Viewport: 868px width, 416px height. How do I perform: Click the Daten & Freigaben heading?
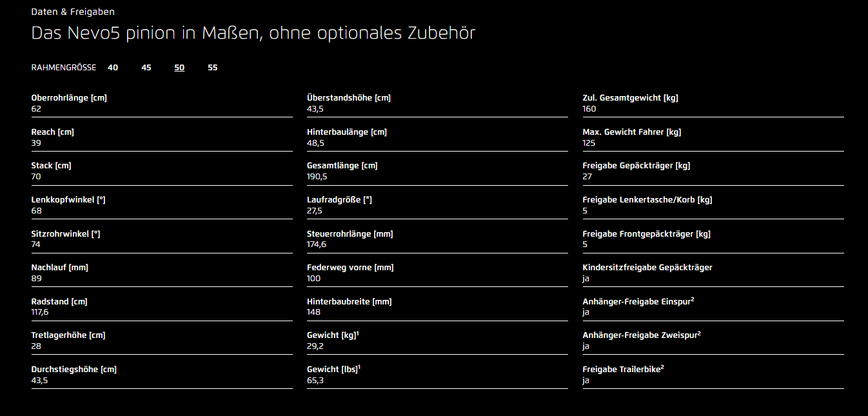point(73,12)
